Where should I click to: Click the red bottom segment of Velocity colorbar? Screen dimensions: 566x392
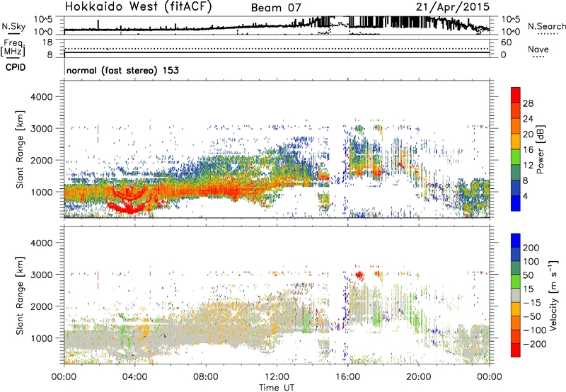[x=516, y=350]
